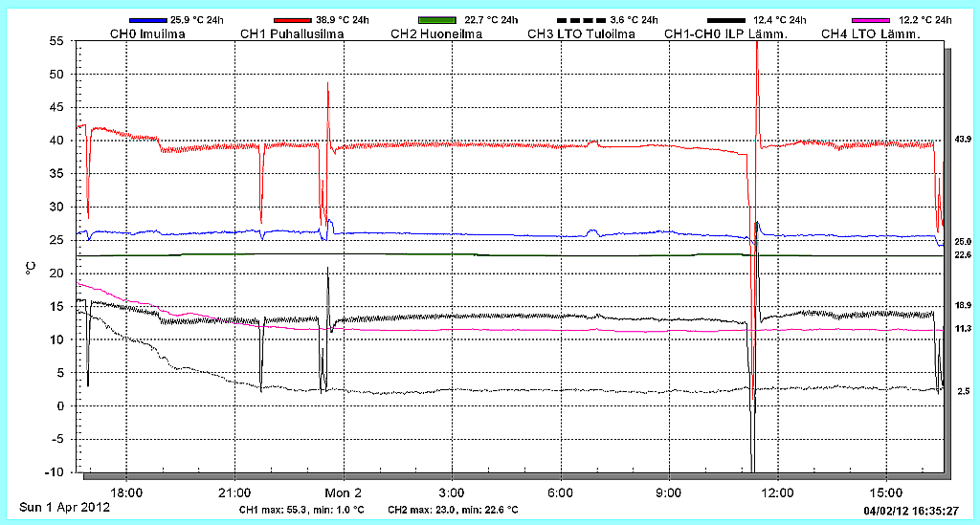
Task: Click the Mon 2 time axis marker
Action: point(344,492)
